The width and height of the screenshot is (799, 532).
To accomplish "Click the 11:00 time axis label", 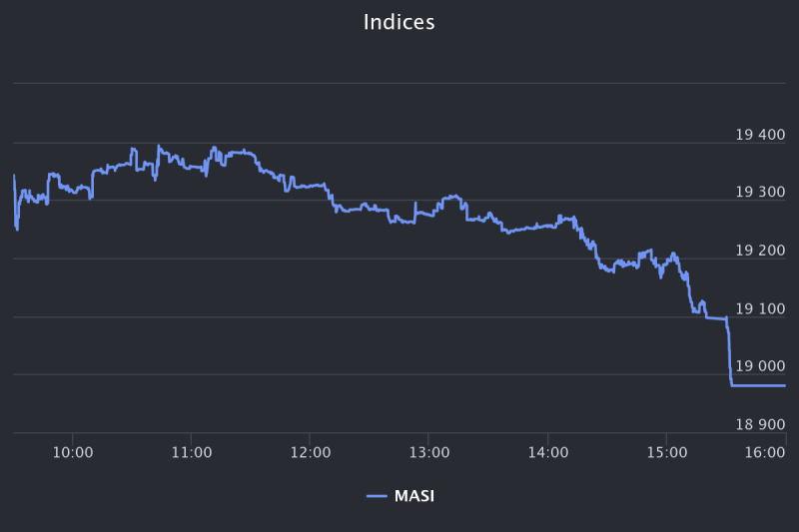I will (x=191, y=453).
